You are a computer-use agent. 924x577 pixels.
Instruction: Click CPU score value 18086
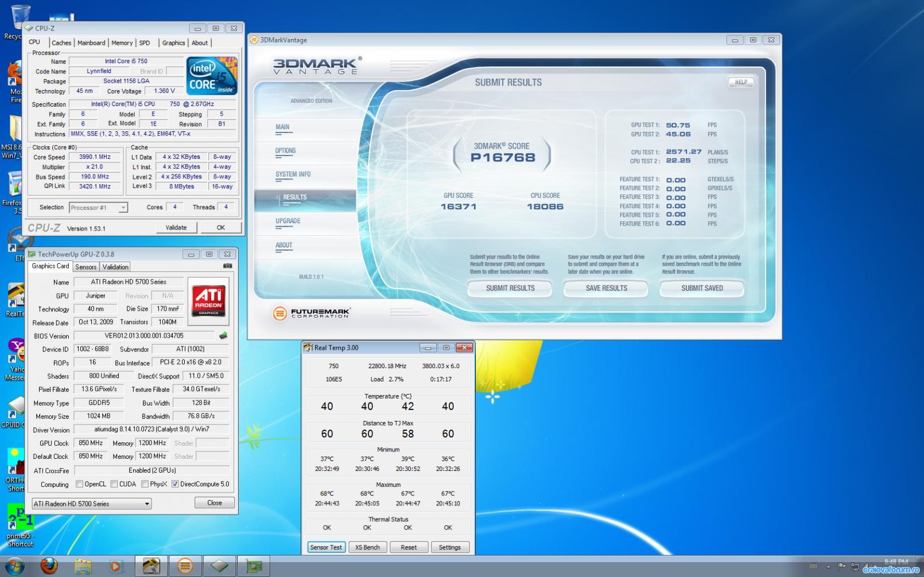coord(545,206)
